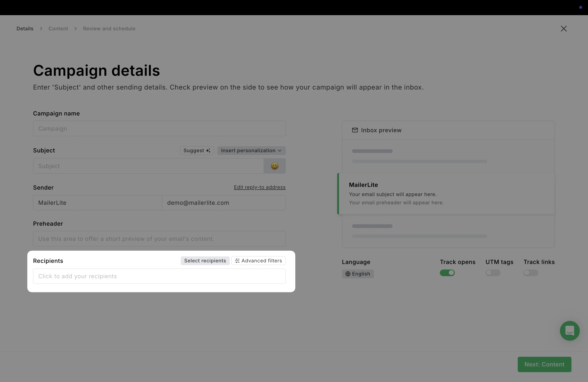Click the Inbox preview envelope icon

coord(355,130)
